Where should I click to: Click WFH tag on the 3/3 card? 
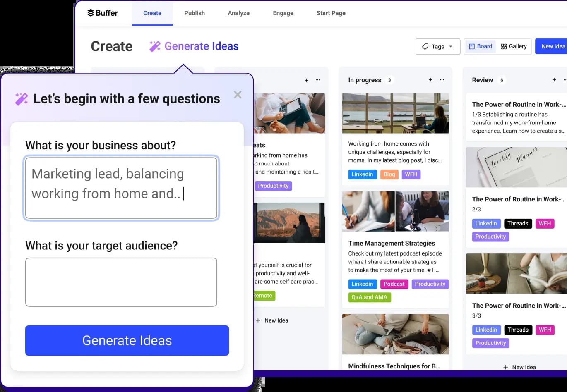coord(545,330)
